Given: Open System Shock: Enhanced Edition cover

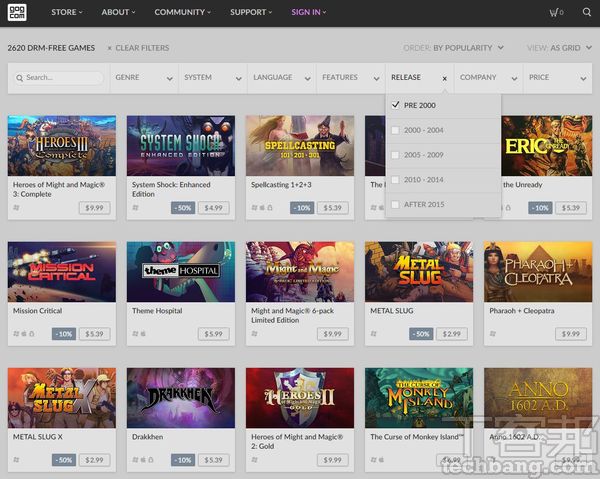Looking at the screenshot, I should click(x=180, y=145).
